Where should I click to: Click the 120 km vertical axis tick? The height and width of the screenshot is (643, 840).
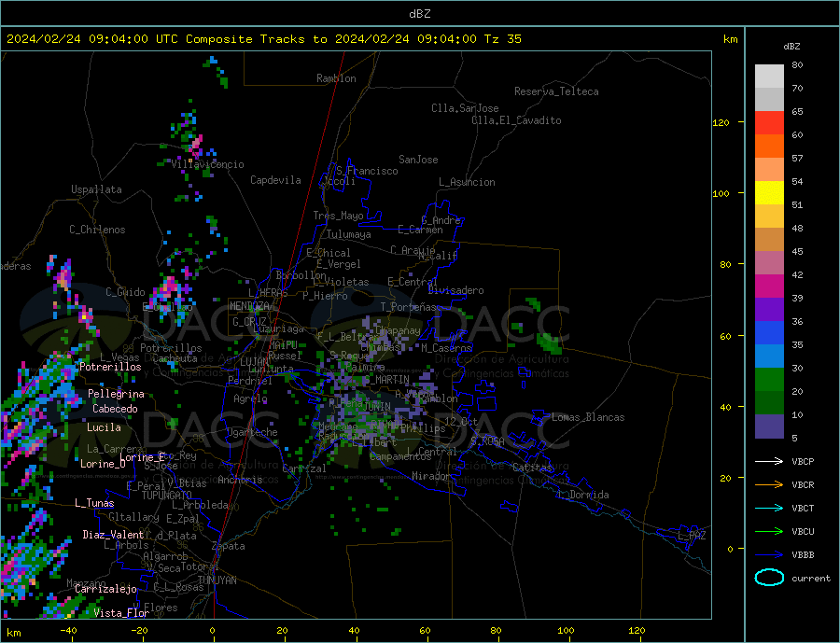pyautogui.click(x=721, y=122)
